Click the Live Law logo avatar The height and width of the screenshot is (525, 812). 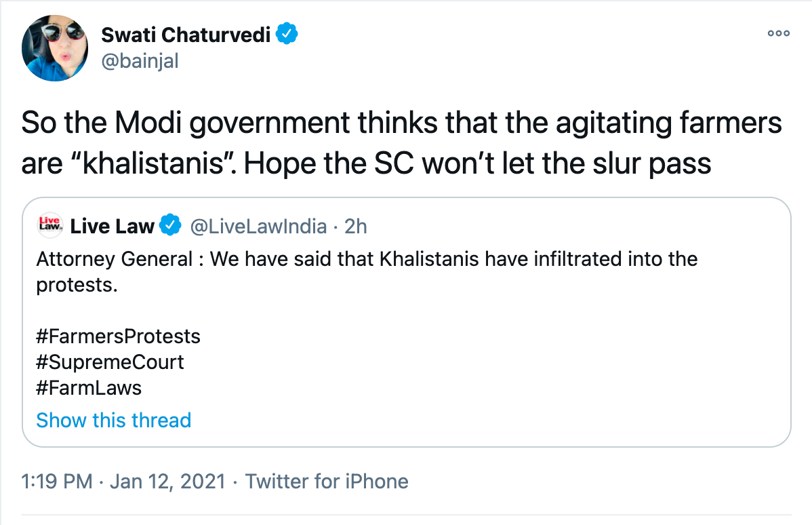(50, 225)
